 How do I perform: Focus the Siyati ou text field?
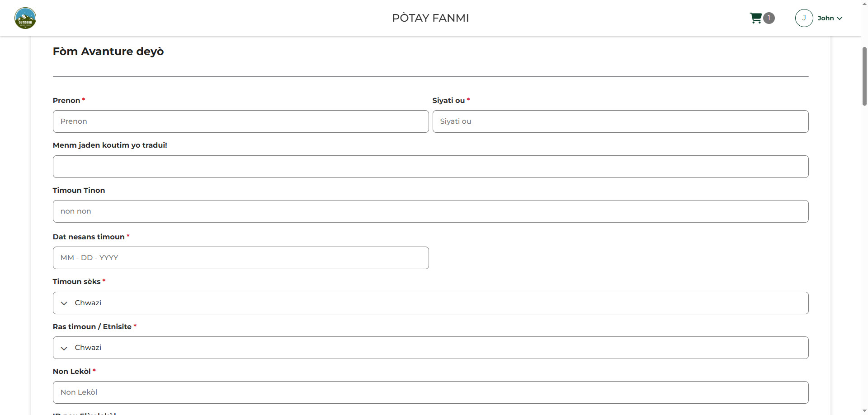click(x=620, y=121)
